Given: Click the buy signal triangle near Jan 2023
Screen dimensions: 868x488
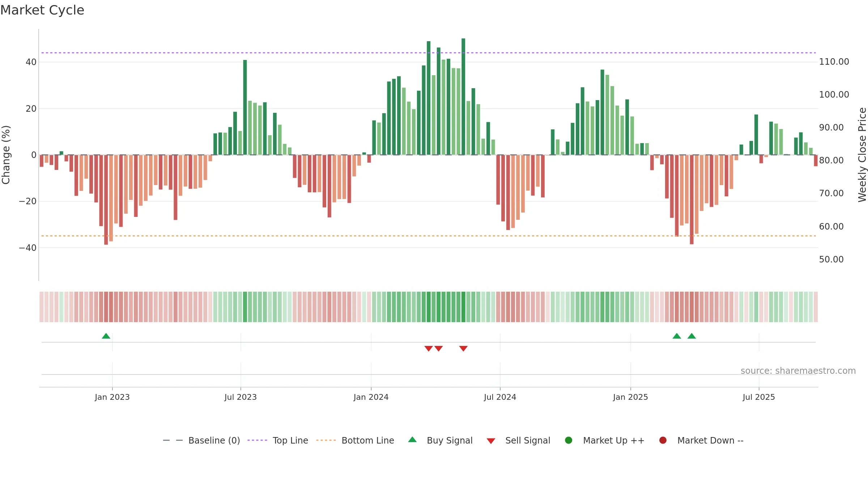Looking at the screenshot, I should pos(106,336).
